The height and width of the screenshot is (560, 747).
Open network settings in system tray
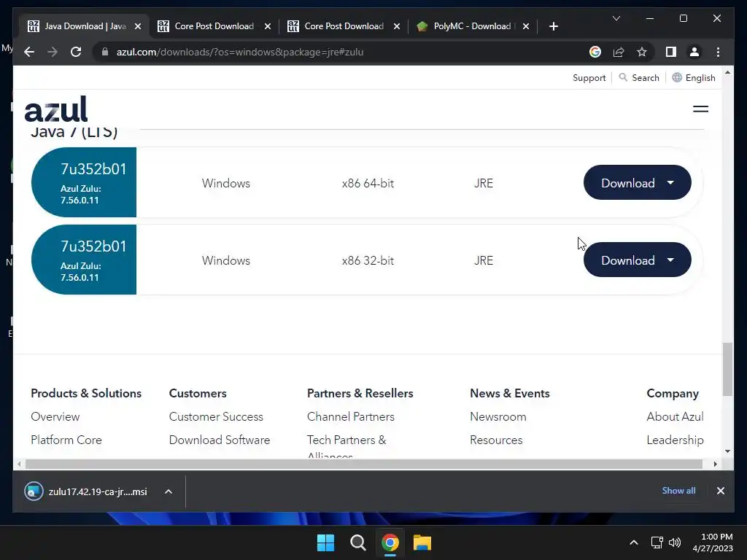(657, 542)
